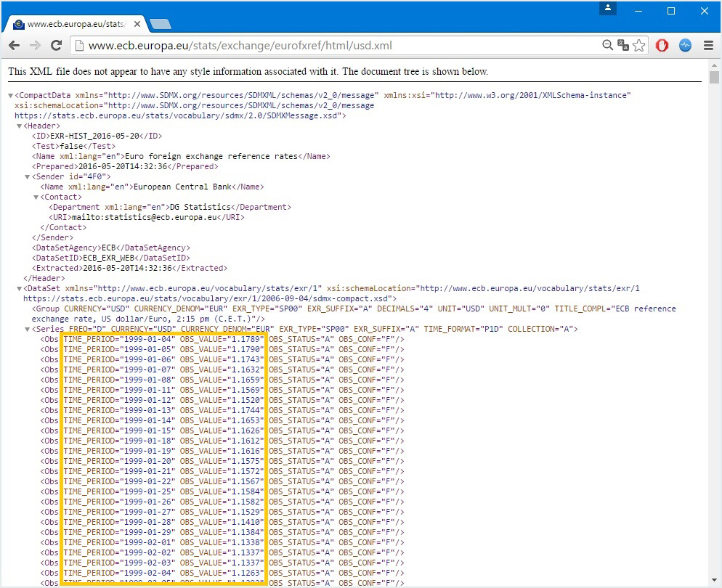Click the forward navigation arrow
Screen dimensions: 722x588
pyautogui.click(x=34, y=45)
